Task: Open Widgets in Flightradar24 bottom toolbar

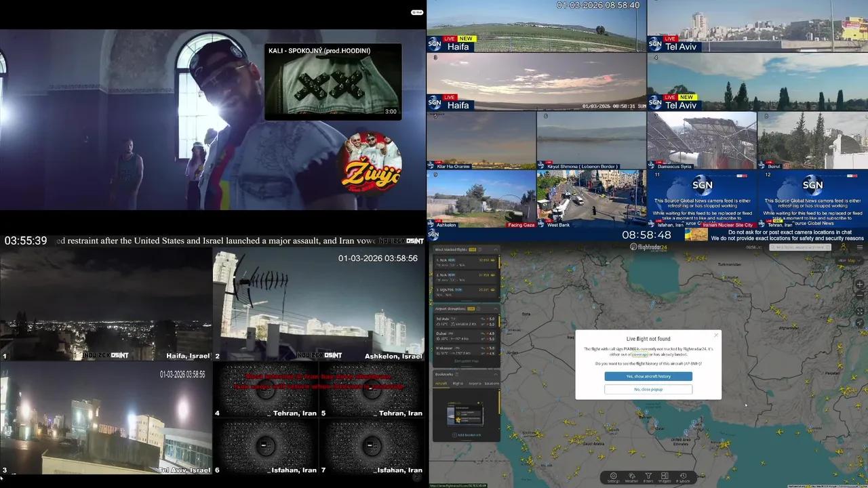Action: click(665, 477)
